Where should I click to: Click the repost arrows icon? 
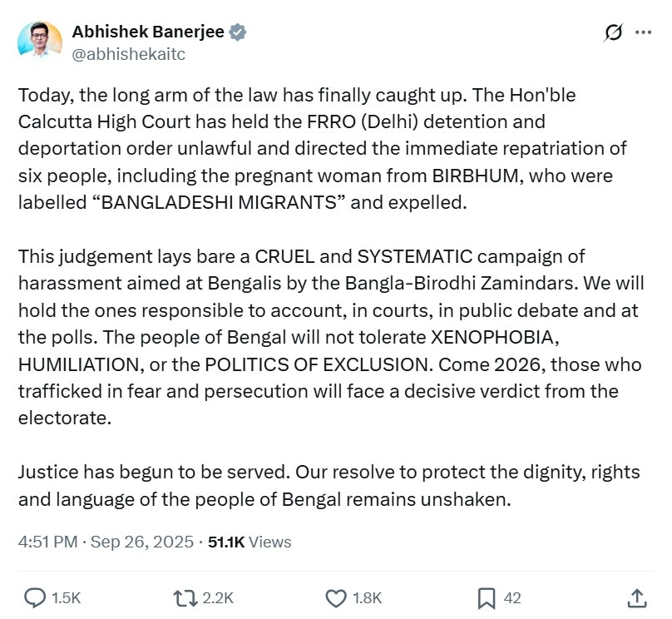click(185, 598)
